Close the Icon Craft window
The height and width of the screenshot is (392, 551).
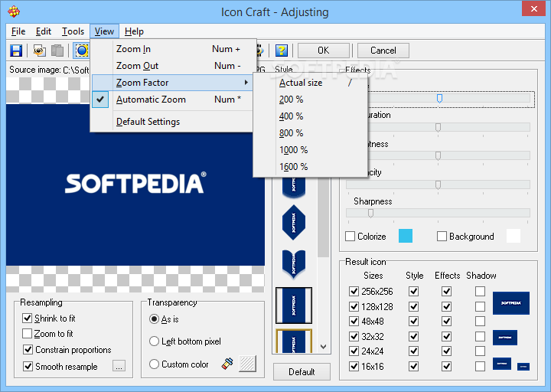[x=533, y=8]
